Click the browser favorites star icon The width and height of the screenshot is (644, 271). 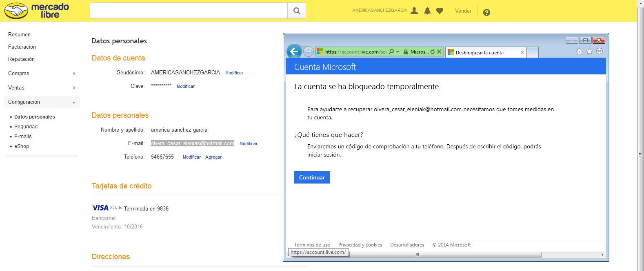coord(589,52)
